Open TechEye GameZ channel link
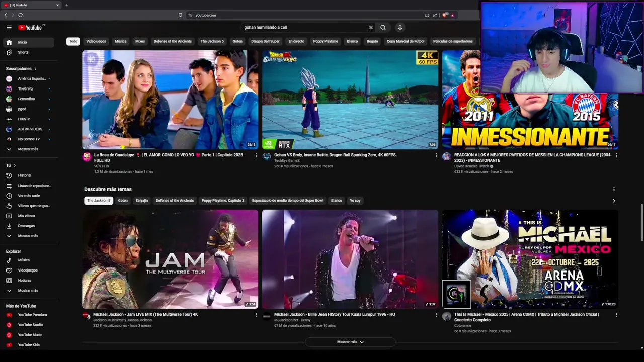644x362 pixels. tap(287, 161)
